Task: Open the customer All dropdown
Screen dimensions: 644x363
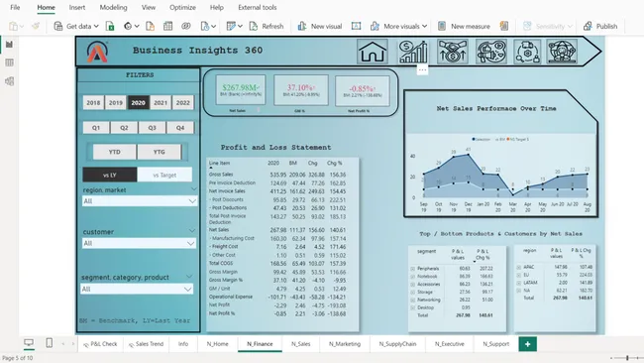Action: click(x=140, y=243)
